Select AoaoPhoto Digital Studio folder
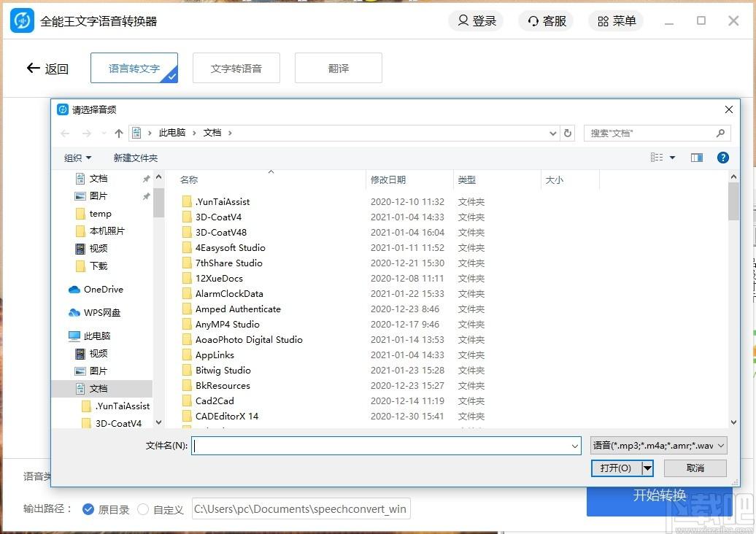The image size is (756, 534). point(249,340)
